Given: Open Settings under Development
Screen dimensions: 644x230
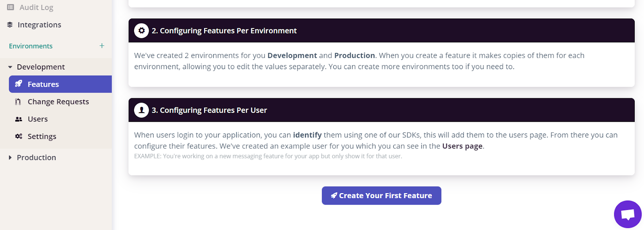Looking at the screenshot, I should (x=42, y=136).
